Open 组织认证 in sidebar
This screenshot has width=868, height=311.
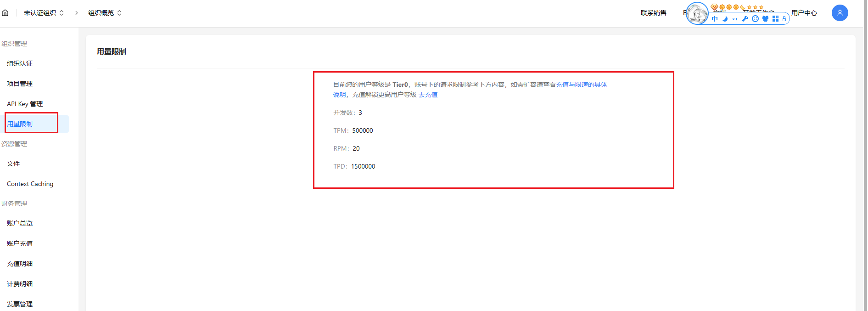pyautogui.click(x=20, y=63)
